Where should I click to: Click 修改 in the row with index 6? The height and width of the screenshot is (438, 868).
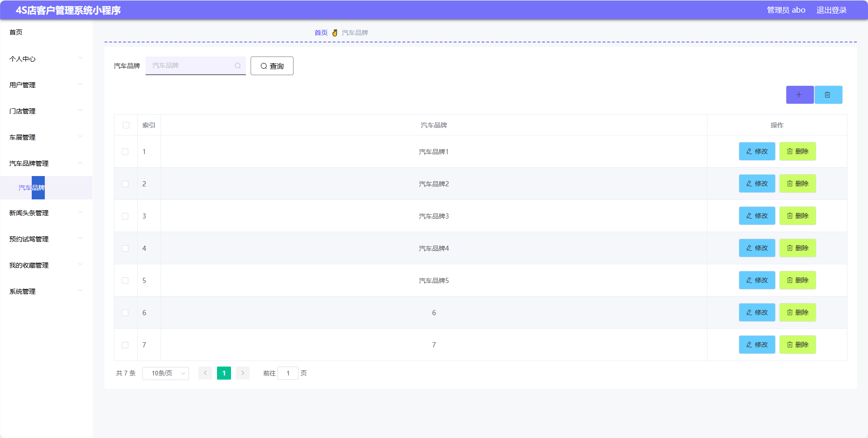757,312
